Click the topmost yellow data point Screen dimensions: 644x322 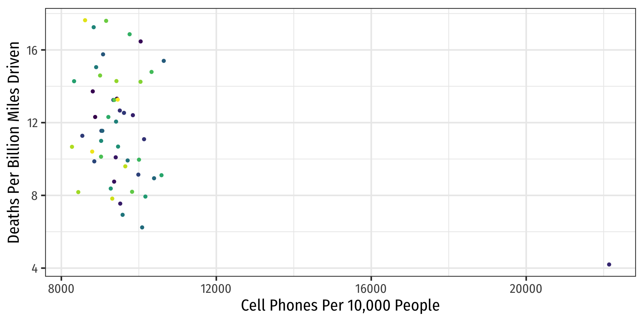[85, 20]
